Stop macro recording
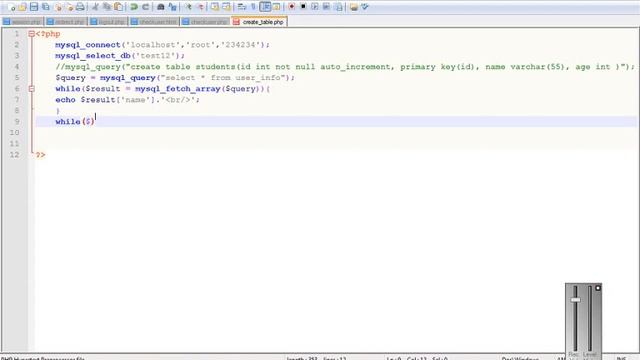The height and width of the screenshot is (360, 640). 303,7
